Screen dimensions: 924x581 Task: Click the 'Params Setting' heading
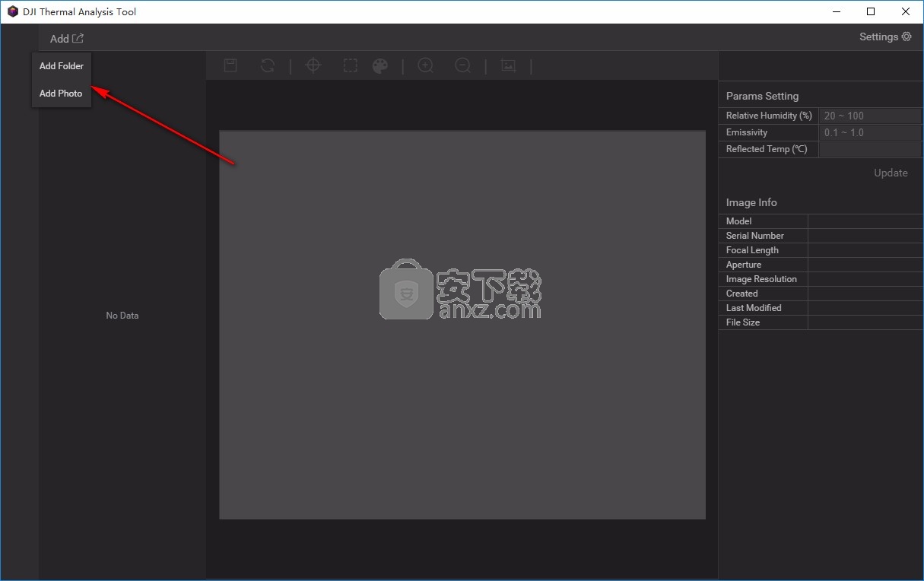pos(762,96)
